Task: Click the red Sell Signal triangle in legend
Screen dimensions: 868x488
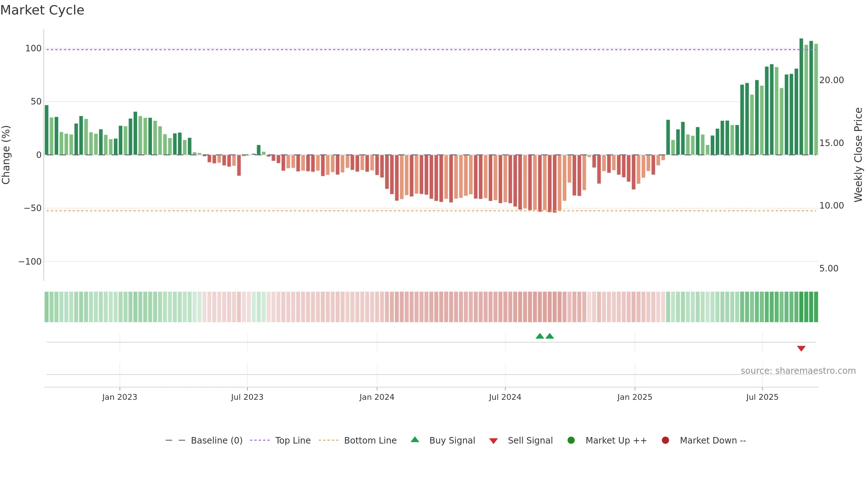Action: click(x=493, y=441)
